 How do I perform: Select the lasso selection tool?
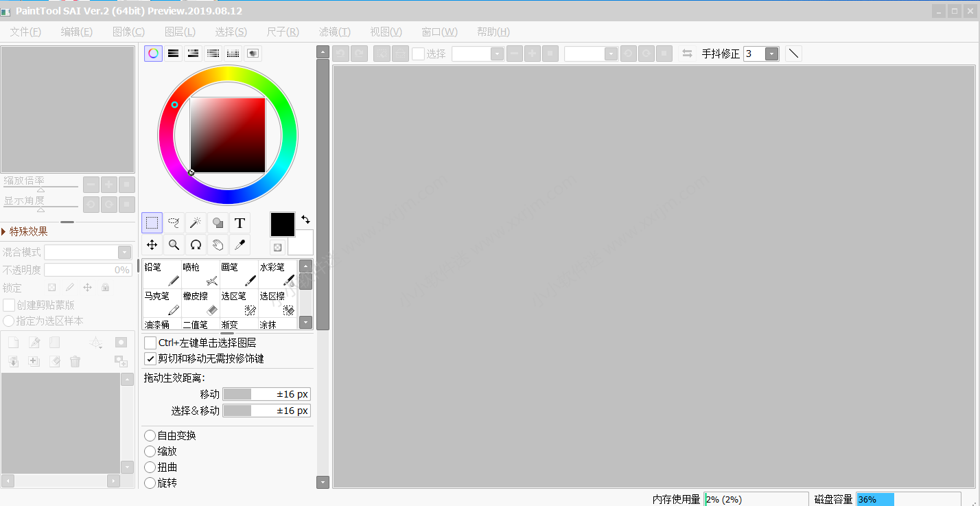point(174,222)
